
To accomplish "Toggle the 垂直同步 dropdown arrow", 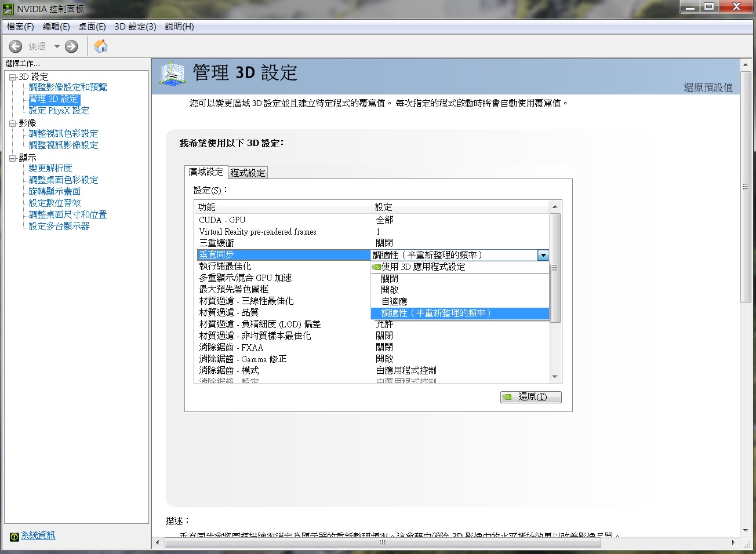I will point(543,255).
